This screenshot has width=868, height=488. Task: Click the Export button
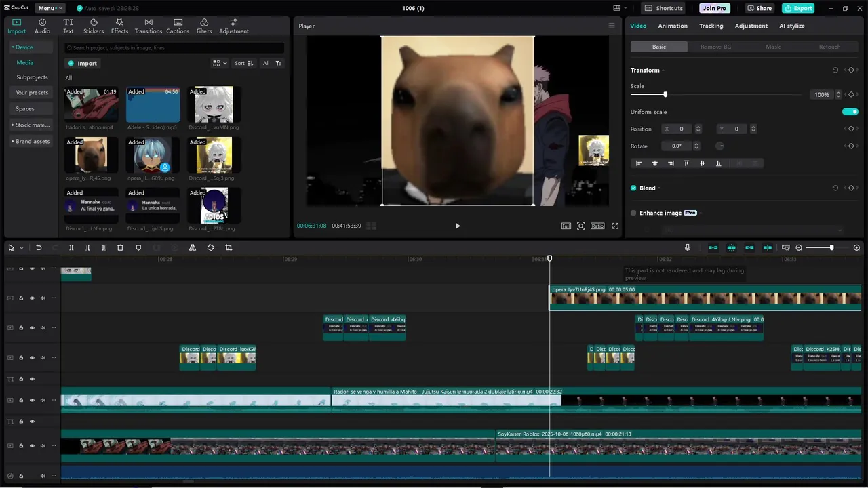coord(798,8)
